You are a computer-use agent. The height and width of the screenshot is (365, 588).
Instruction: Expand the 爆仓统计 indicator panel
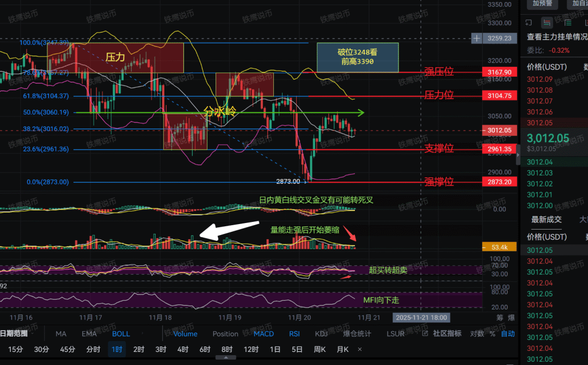click(x=357, y=333)
